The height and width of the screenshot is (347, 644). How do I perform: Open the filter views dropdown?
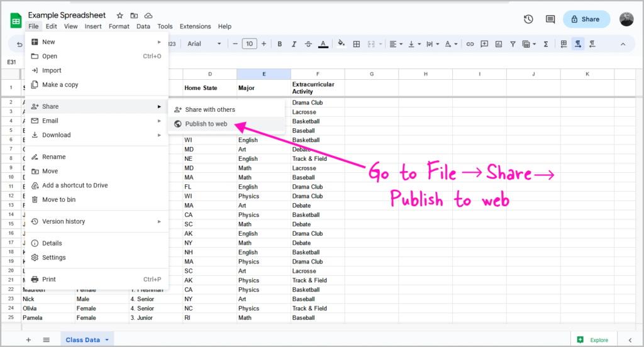point(528,44)
